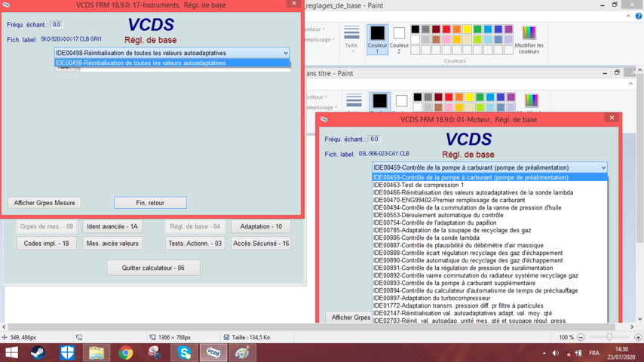Open Contour dropdown in reglages_de_base Paint
This screenshot has height=362, width=644.
(x=315, y=29)
